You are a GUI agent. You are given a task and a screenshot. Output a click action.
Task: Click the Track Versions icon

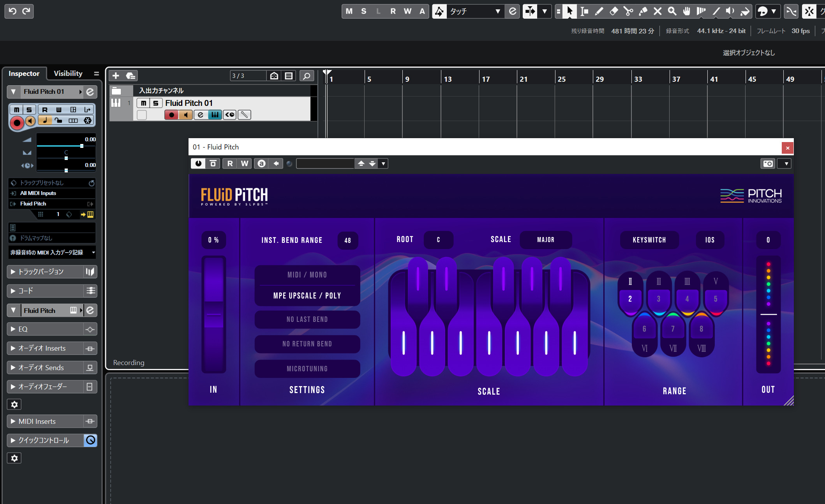pos(90,272)
